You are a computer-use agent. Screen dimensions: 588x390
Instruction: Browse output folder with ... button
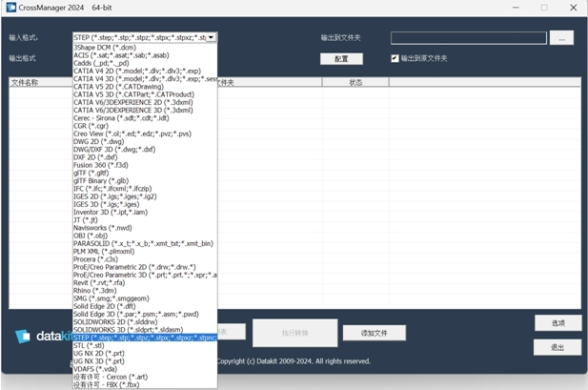[561, 38]
